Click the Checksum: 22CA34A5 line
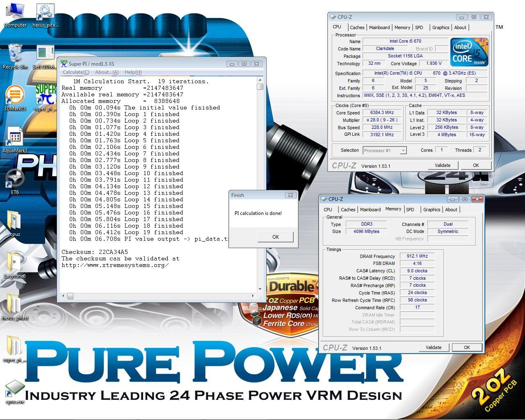 pyautogui.click(x=95, y=252)
